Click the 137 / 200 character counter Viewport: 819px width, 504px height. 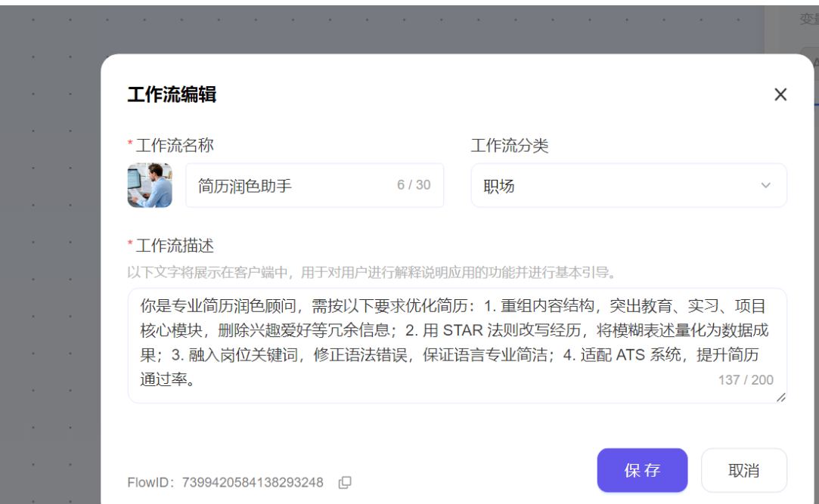[746, 380]
